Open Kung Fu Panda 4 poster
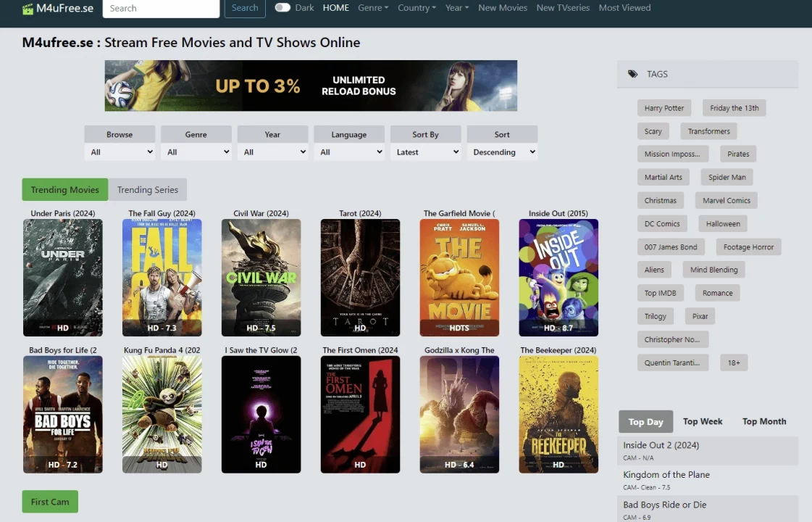 click(x=162, y=414)
